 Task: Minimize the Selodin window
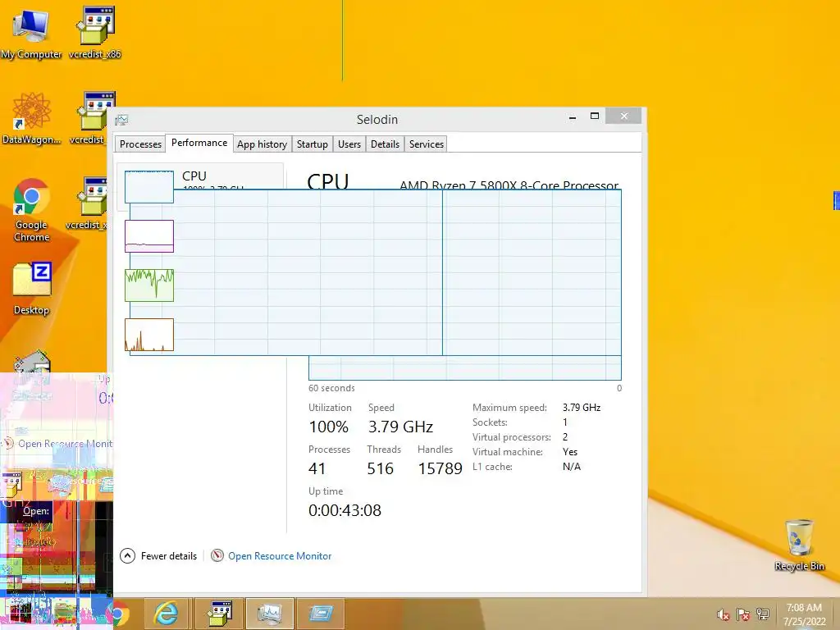click(572, 116)
